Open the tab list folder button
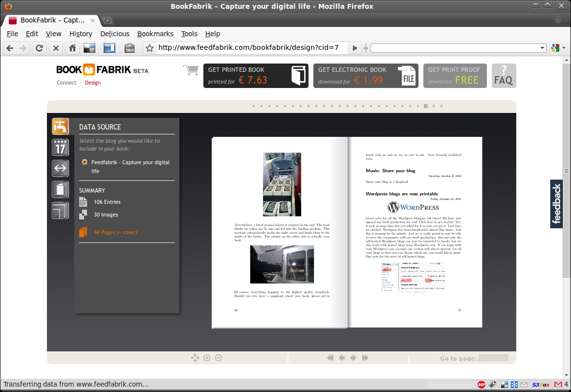This screenshot has height=392, width=571. (560, 21)
